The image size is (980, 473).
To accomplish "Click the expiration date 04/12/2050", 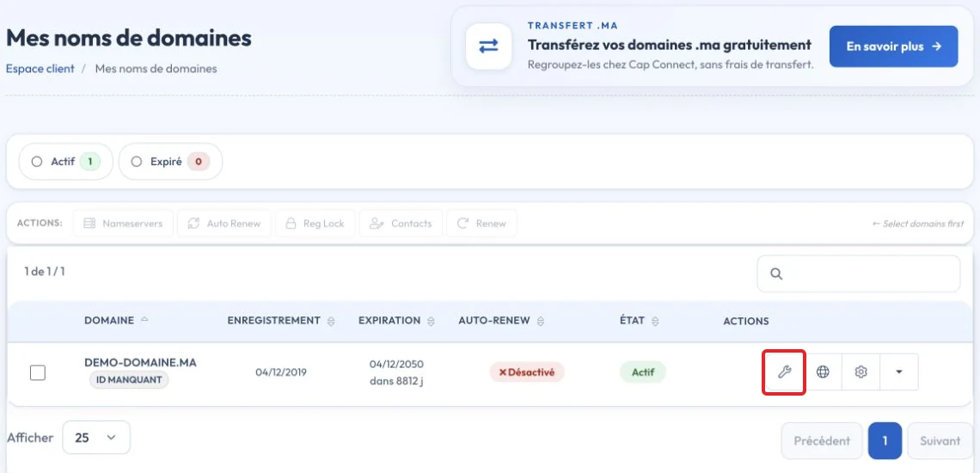I will click(x=396, y=364).
